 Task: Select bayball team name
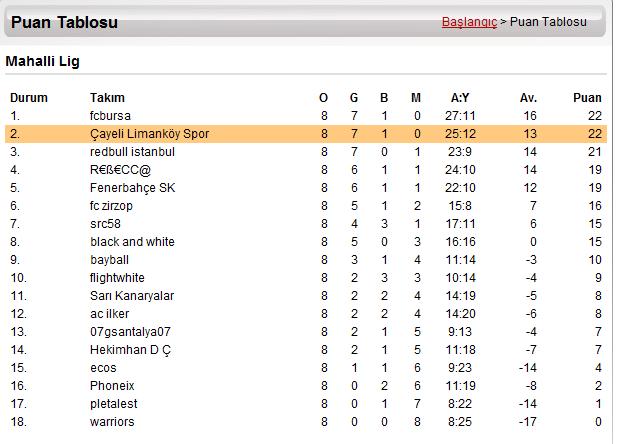110,260
